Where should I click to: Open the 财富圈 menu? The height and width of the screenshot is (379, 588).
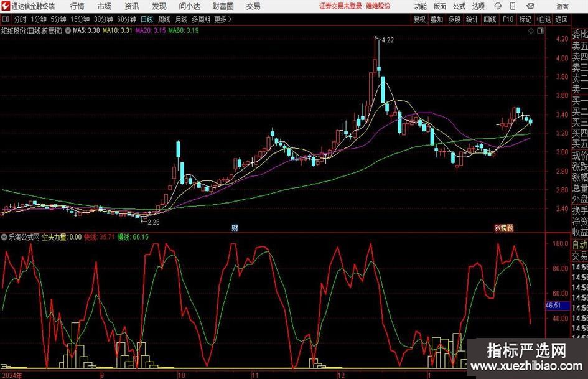pos(223,6)
